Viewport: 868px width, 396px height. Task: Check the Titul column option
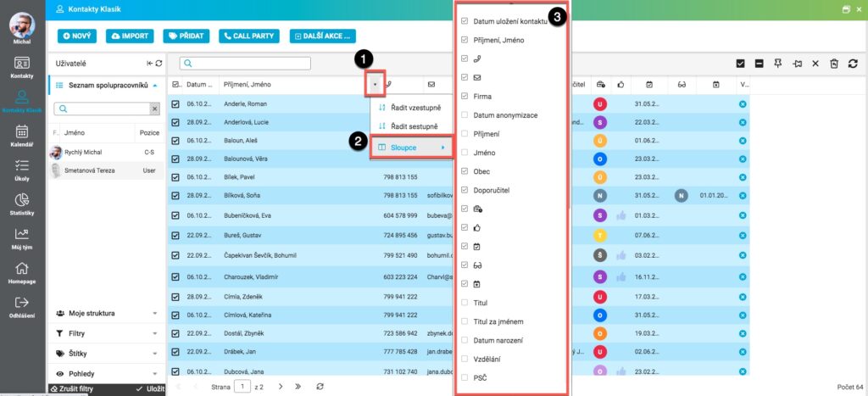465,303
